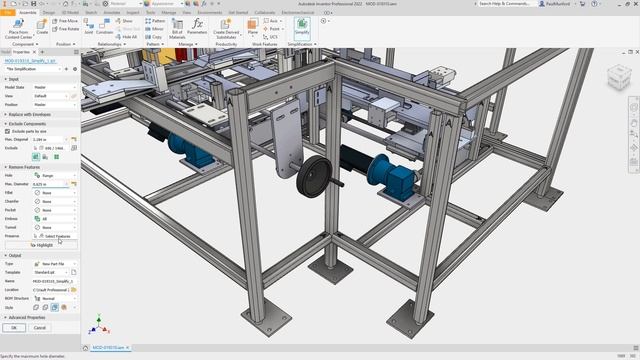Open Place from Content Center
Image resolution: width=640 pixels, height=360 pixels.
(18, 28)
